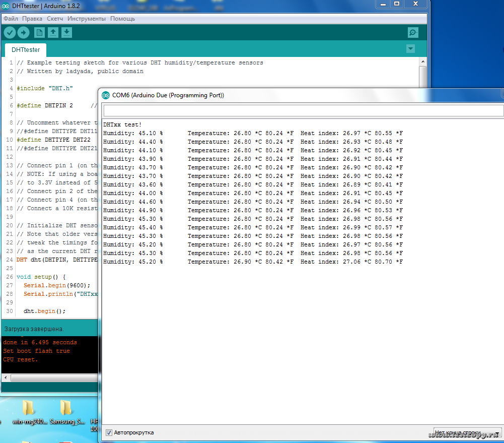Switch to the DHTtester tab
The width and height of the screenshot is (504, 443).
click(26, 50)
